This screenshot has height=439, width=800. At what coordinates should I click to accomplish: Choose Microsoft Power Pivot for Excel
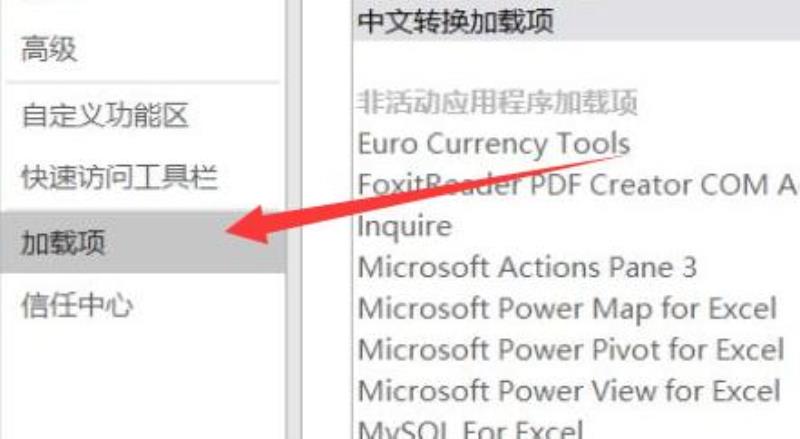571,350
